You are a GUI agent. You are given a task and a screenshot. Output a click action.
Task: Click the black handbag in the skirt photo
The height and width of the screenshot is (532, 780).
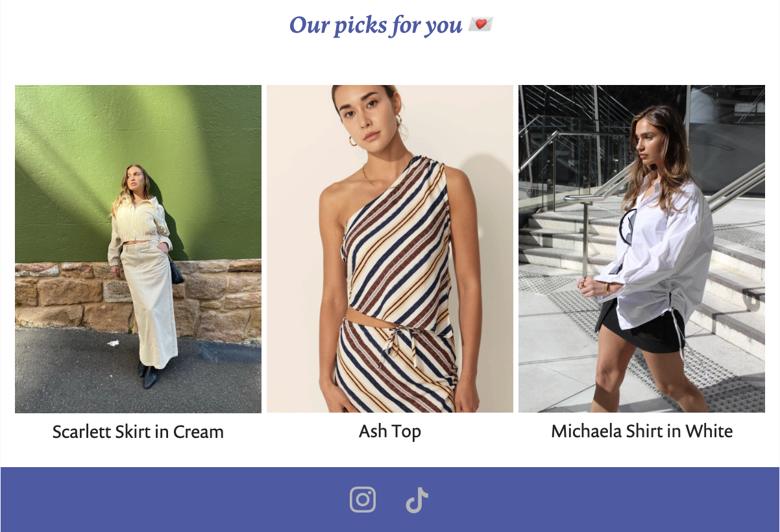coord(176,272)
